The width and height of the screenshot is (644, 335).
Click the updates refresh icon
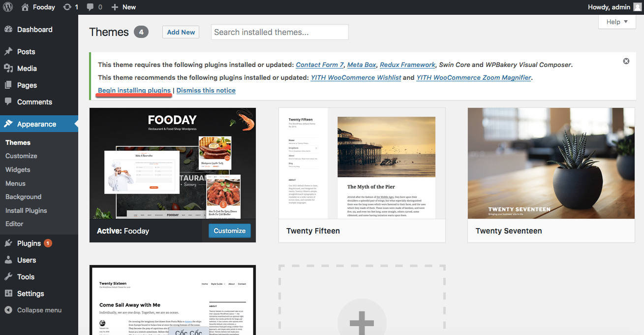67,7
